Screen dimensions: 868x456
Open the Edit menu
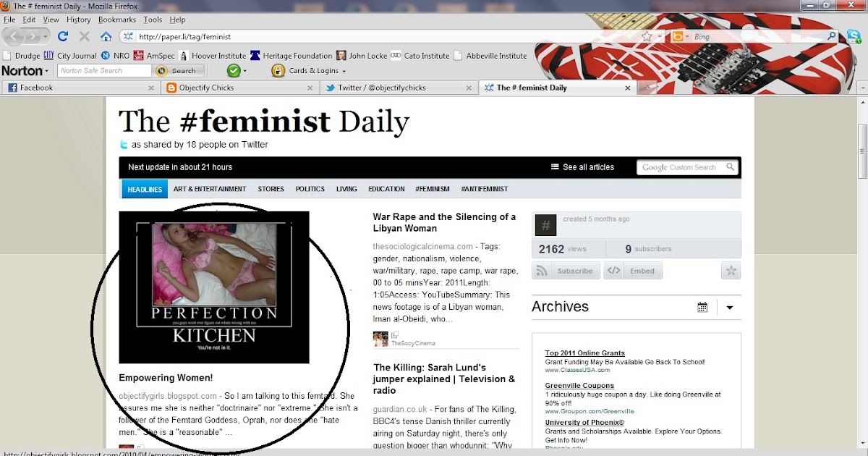tap(29, 20)
